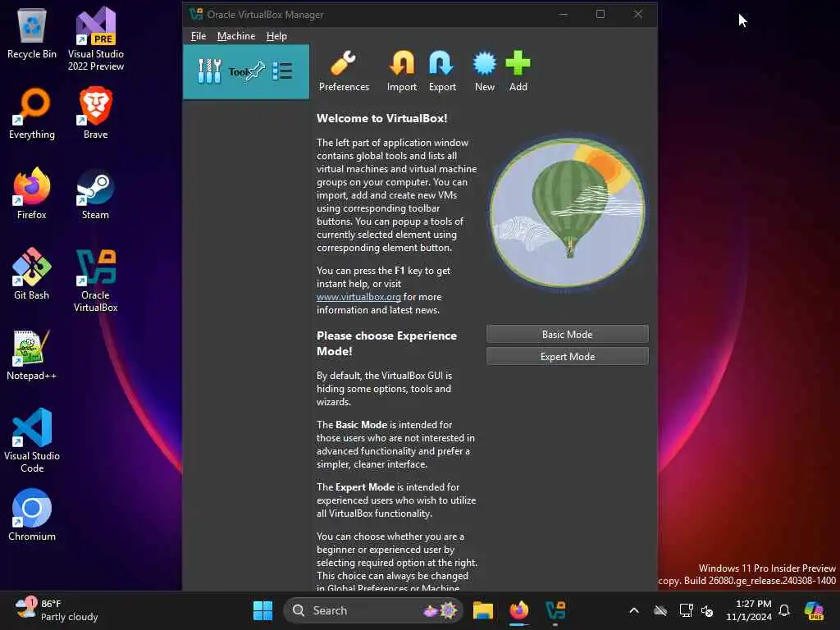
Task: Open the Machine menu
Action: (236, 36)
